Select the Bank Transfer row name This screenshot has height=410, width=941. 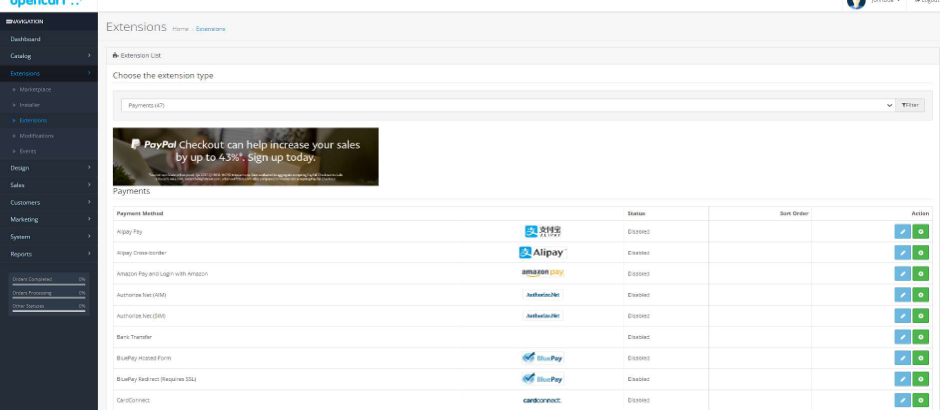(134, 337)
